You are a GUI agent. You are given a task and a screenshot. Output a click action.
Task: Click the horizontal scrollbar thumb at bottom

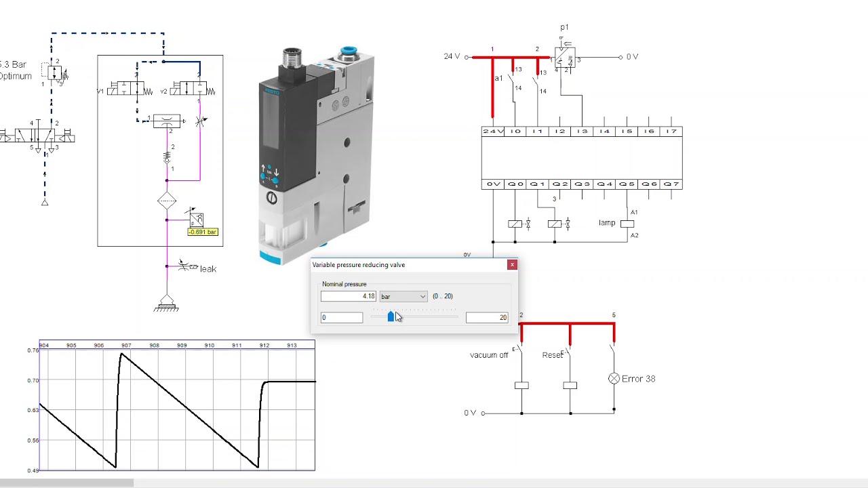pyautogui.click(x=66, y=483)
